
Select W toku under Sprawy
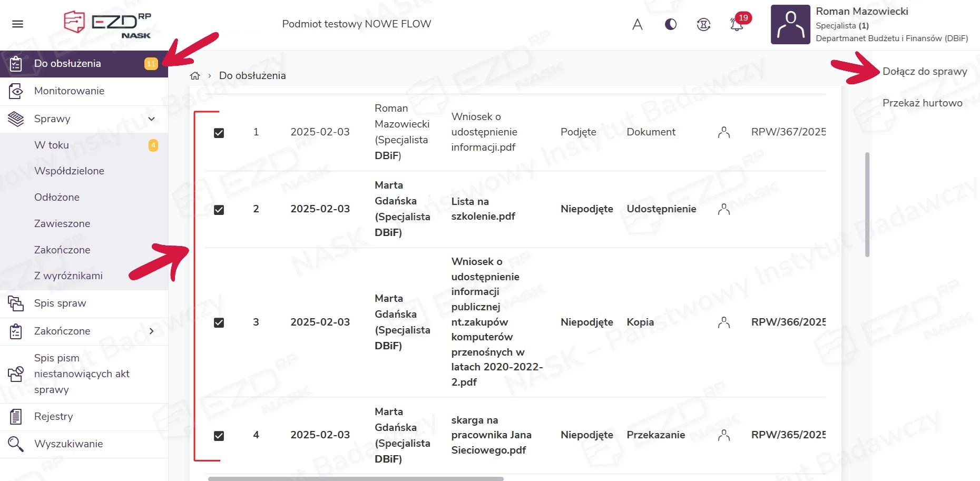coord(52,145)
